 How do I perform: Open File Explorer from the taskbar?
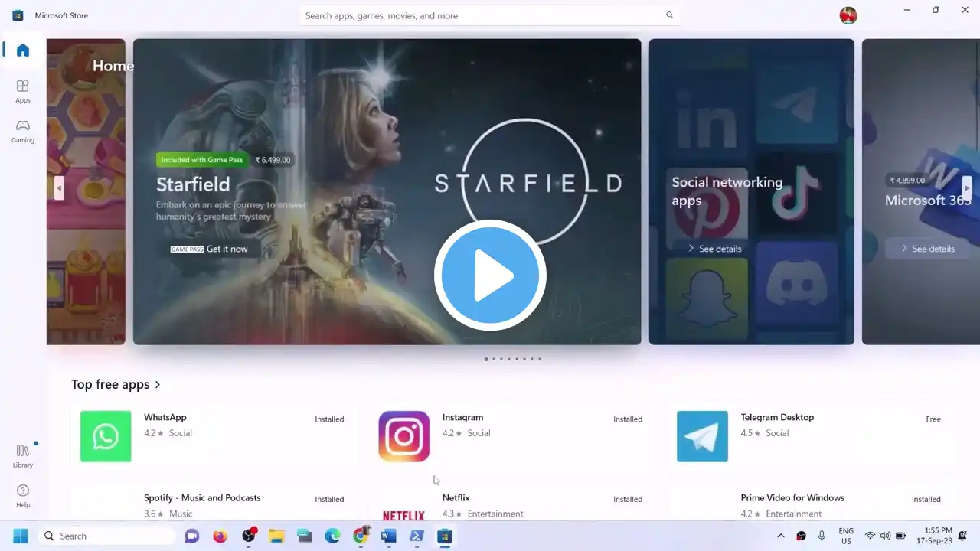click(x=276, y=536)
